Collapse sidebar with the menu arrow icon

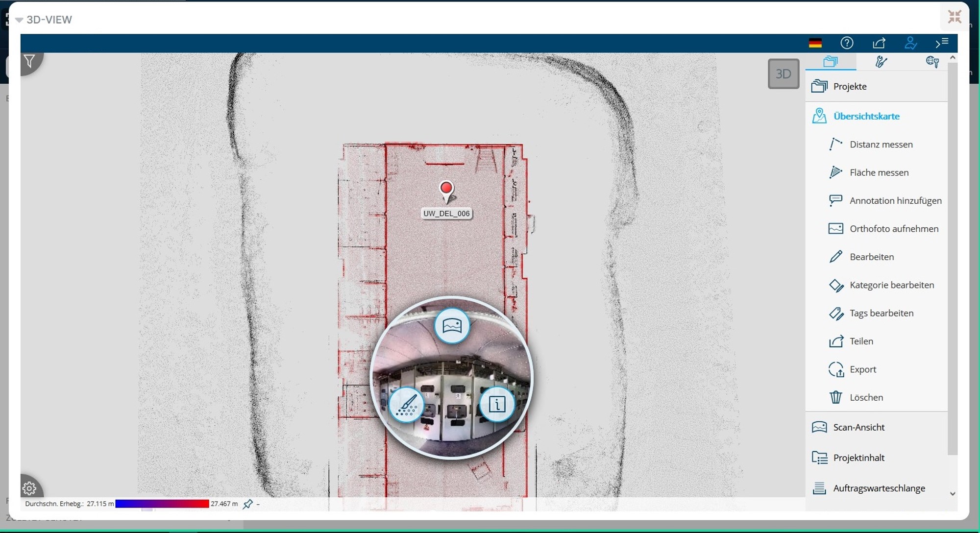(942, 43)
